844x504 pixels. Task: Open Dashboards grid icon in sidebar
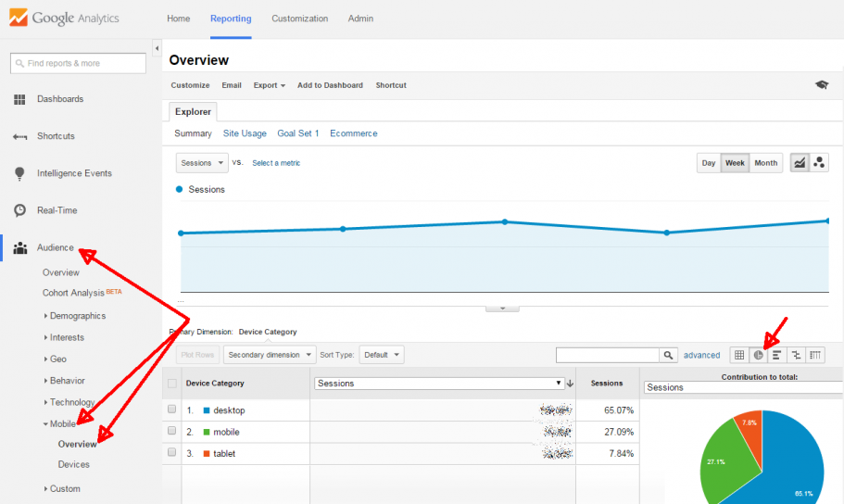[x=19, y=100]
